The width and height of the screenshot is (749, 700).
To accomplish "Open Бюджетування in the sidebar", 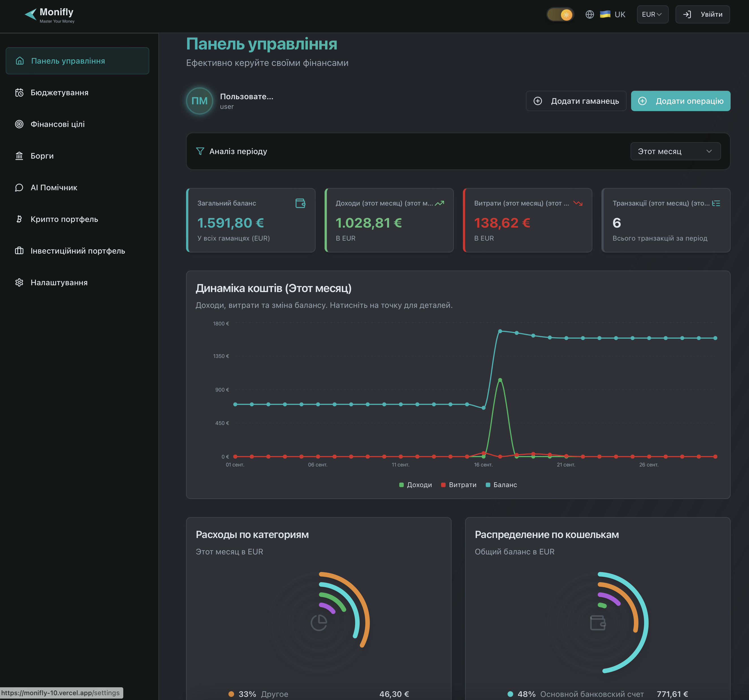I will click(60, 93).
